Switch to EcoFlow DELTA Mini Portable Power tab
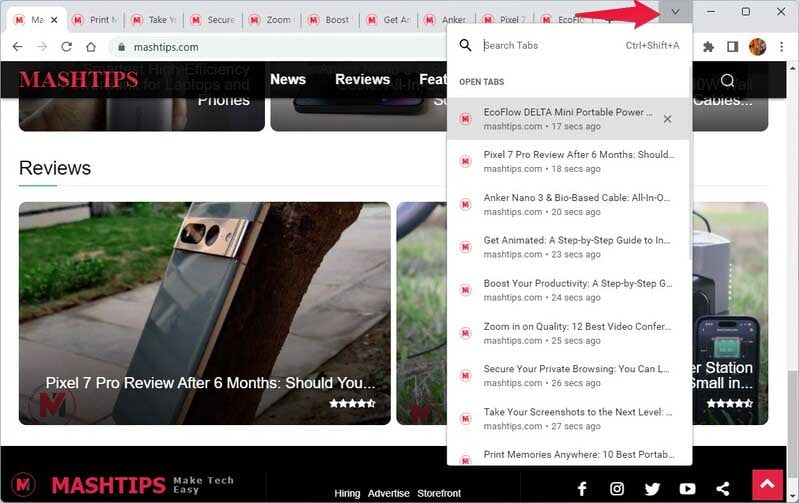This screenshot has width=799, height=503. click(569, 119)
